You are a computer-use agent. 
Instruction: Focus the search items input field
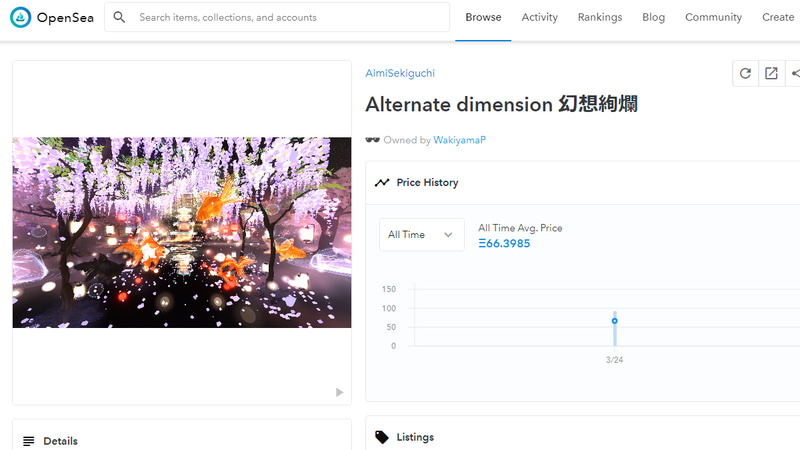[x=277, y=17]
